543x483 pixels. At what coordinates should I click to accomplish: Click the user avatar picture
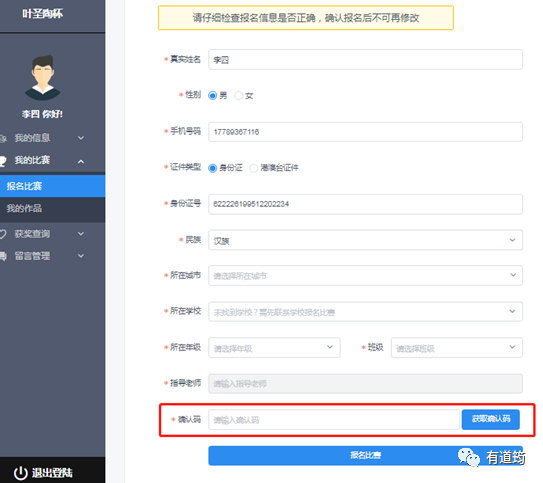click(x=43, y=78)
